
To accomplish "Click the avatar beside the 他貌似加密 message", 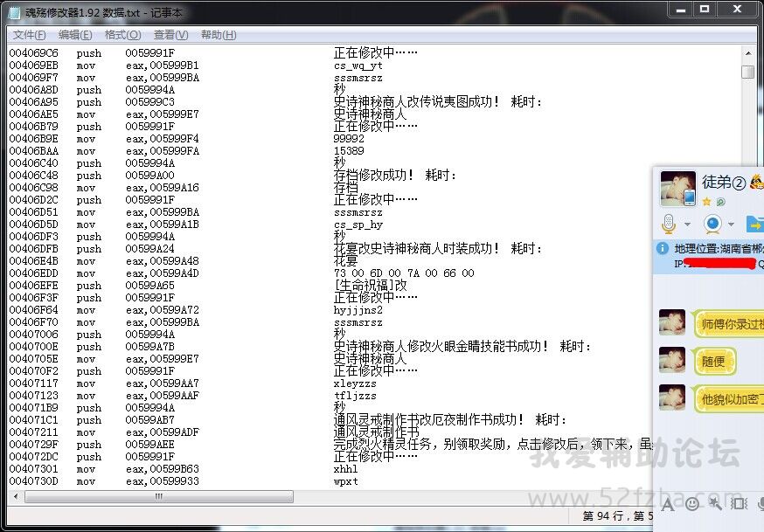I will click(x=672, y=397).
